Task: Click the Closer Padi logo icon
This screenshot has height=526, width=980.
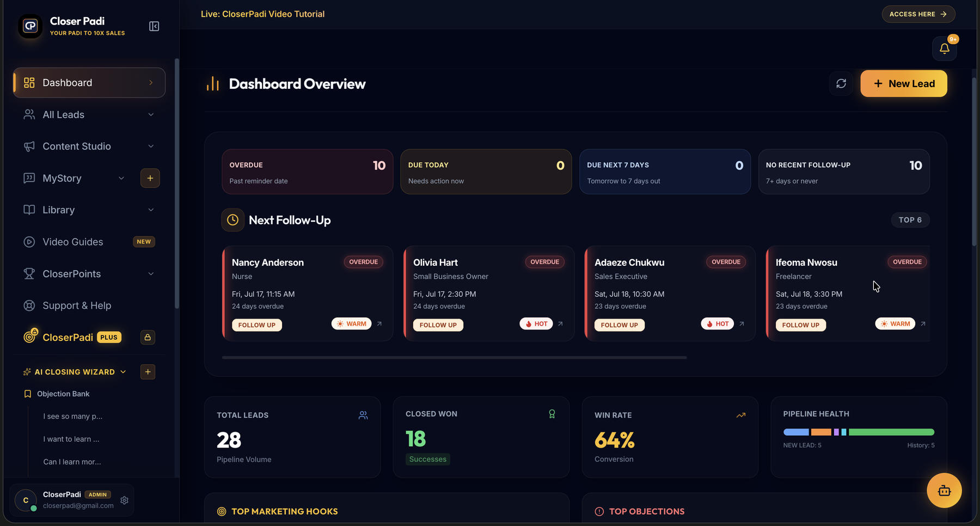Action: click(30, 26)
